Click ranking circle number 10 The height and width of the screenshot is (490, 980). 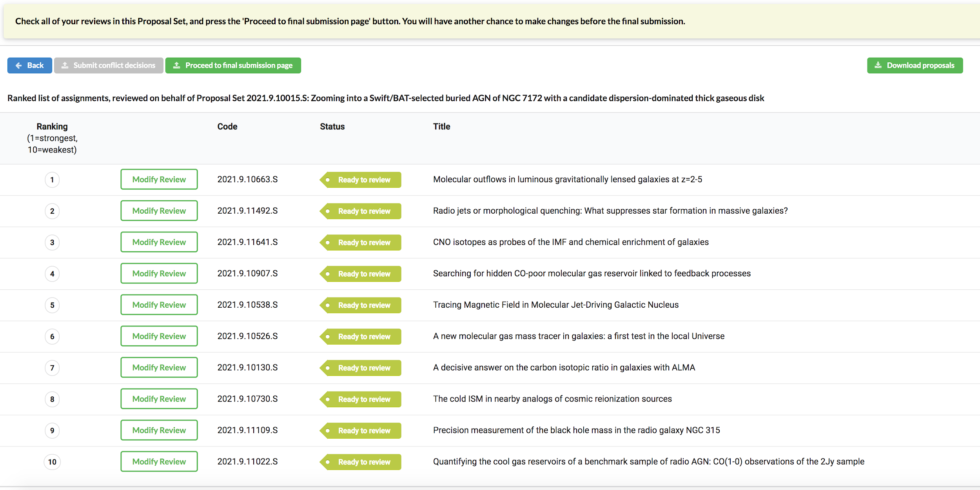click(52, 462)
